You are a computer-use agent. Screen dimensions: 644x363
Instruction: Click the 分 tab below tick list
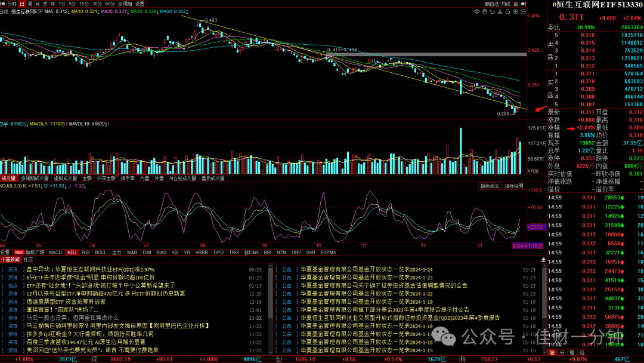coord(562,353)
